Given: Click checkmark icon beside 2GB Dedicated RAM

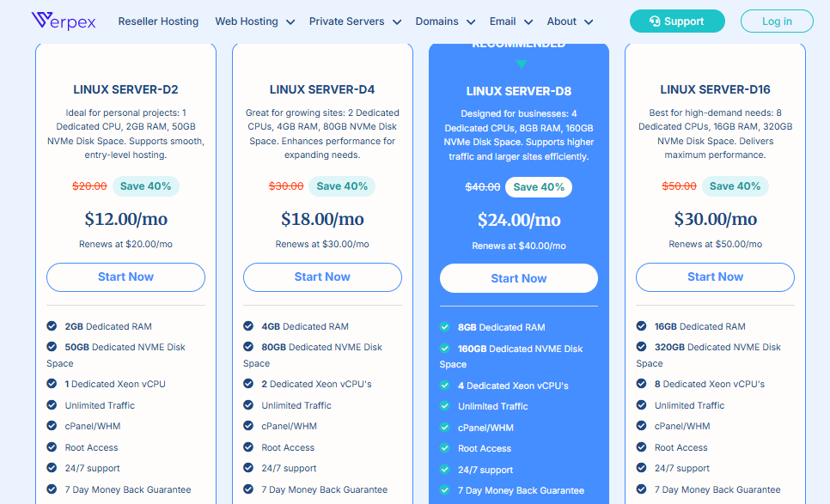Looking at the screenshot, I should pos(52,325).
